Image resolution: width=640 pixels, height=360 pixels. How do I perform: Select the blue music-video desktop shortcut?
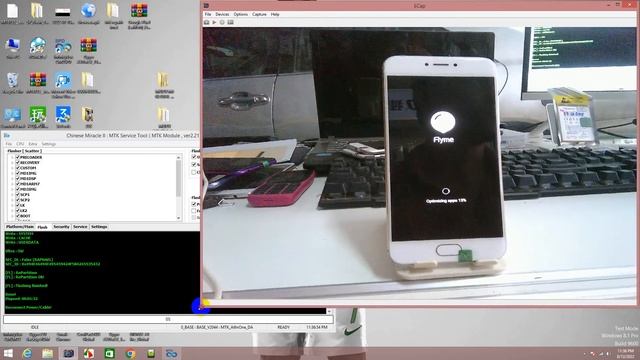point(63,80)
